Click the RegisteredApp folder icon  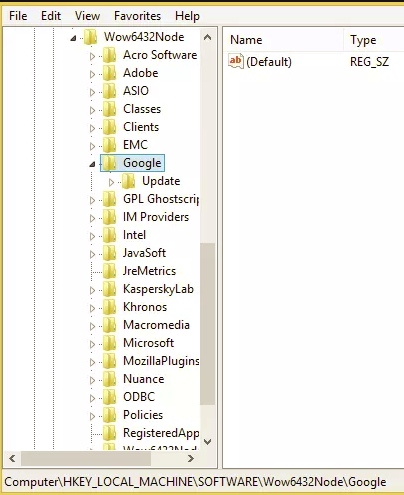(109, 433)
